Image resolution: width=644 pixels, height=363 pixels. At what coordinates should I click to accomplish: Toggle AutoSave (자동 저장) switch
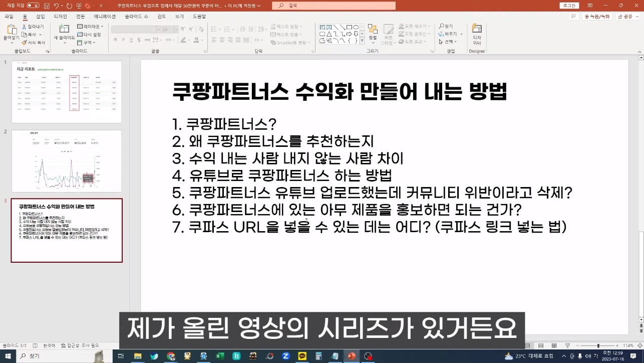[33, 6]
